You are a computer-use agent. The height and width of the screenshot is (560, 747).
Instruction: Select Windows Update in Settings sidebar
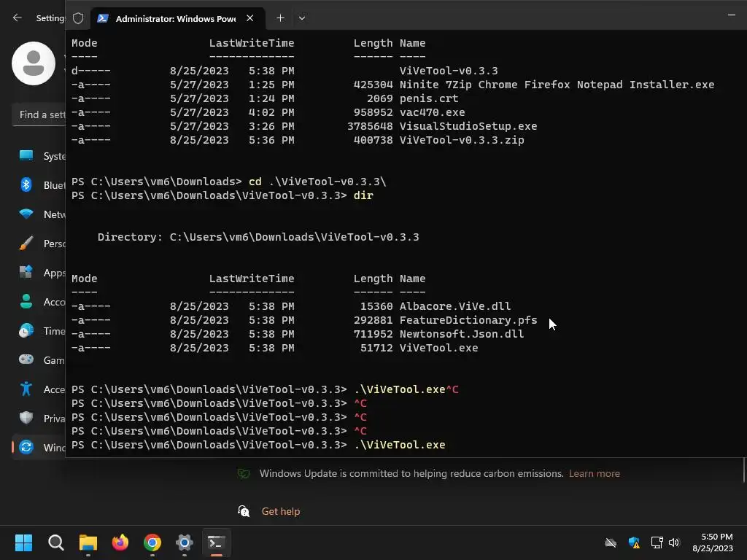39,448
